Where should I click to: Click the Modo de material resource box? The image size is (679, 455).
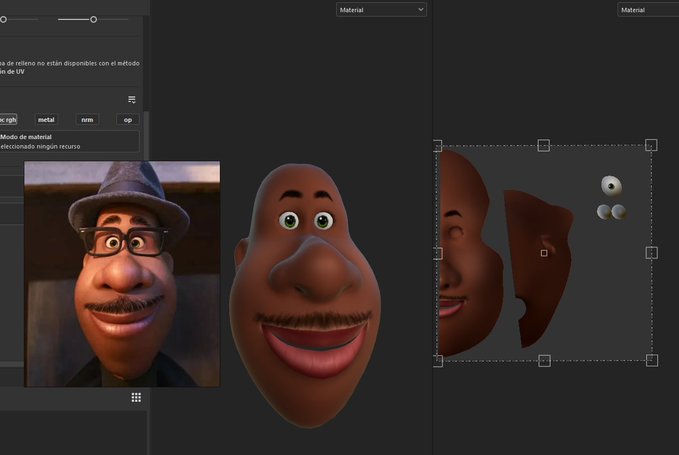coord(69,142)
